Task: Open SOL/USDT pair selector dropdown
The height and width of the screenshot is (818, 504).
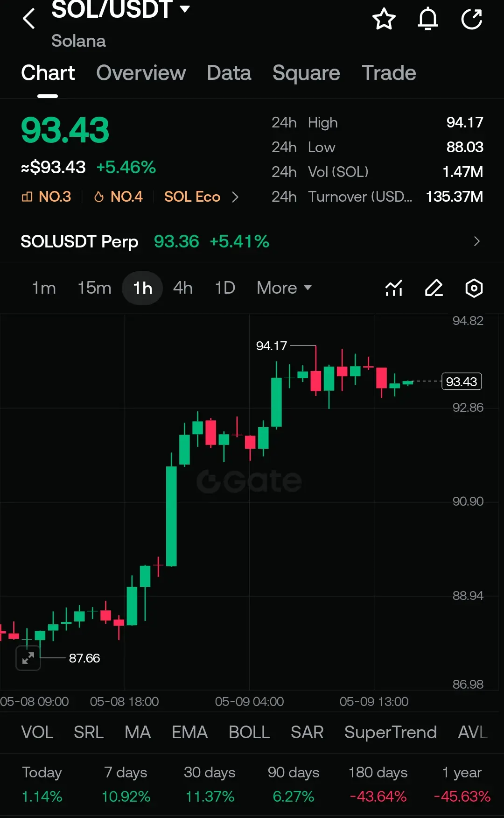Action: pyautogui.click(x=185, y=8)
